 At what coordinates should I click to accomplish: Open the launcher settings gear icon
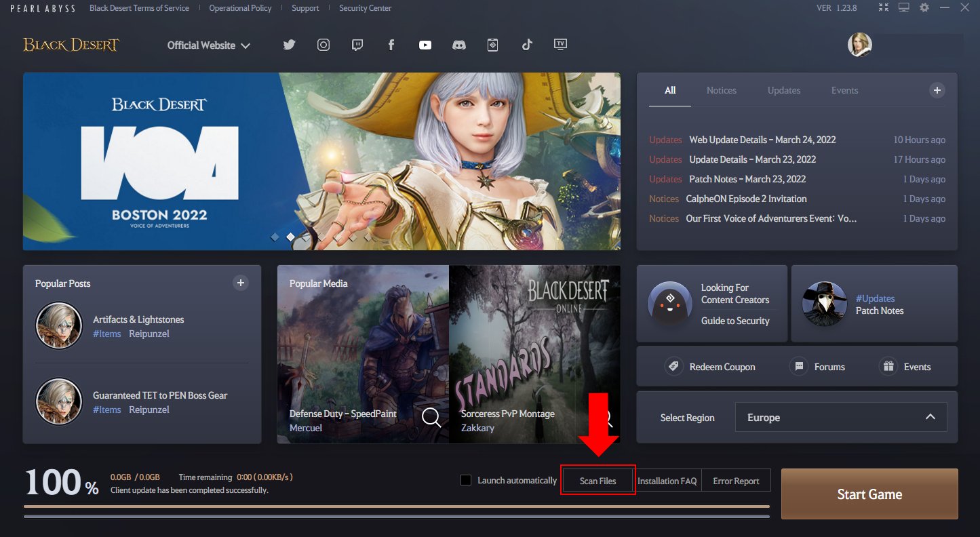pyautogui.click(x=924, y=8)
